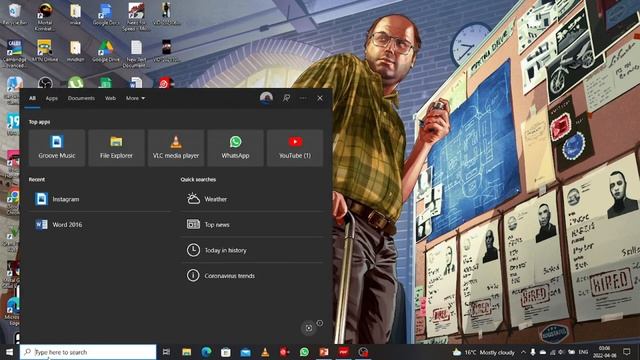
Task: Select the Google Docs desktop shortcut
Action: pyautogui.click(x=106, y=14)
